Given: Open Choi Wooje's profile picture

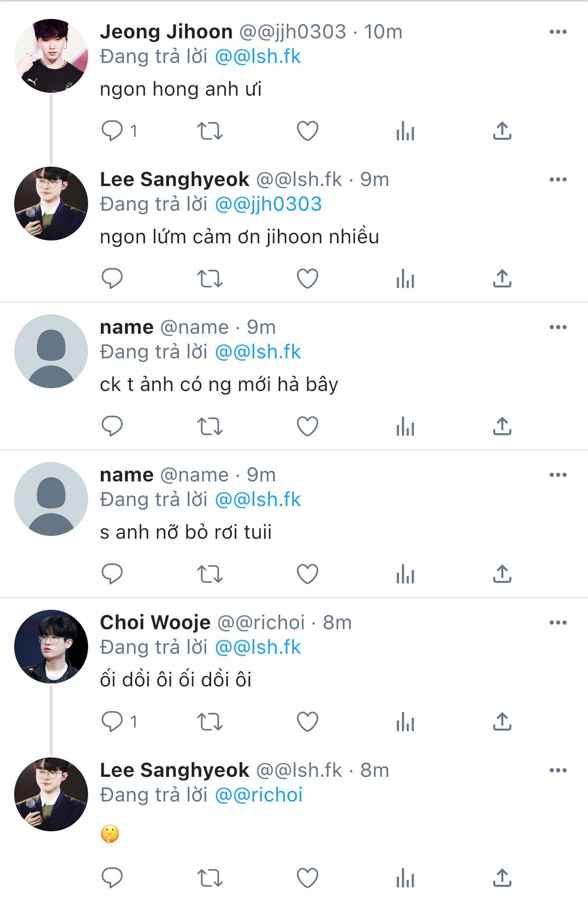Looking at the screenshot, I should [51, 647].
